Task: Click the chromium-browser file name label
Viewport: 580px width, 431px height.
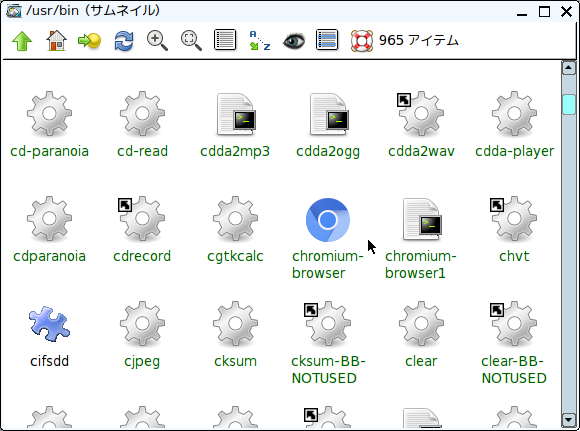Action: pyautogui.click(x=328, y=265)
